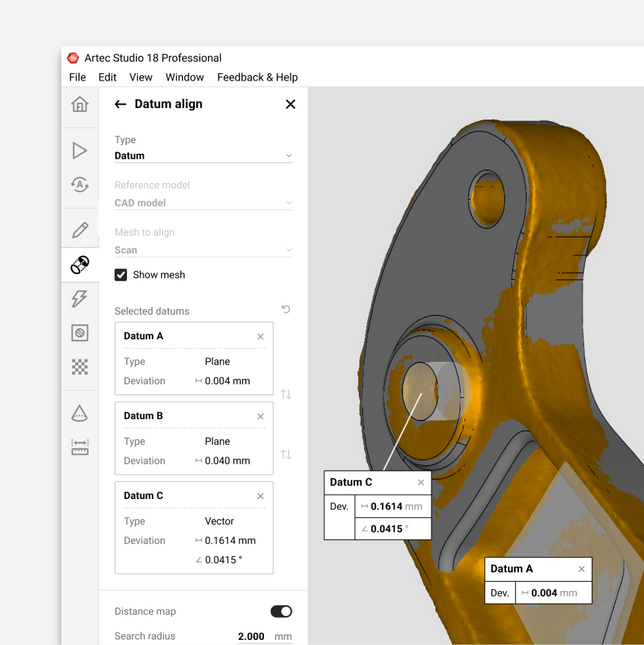
Task: Open the lightning bolt Tools icon
Action: click(79, 299)
